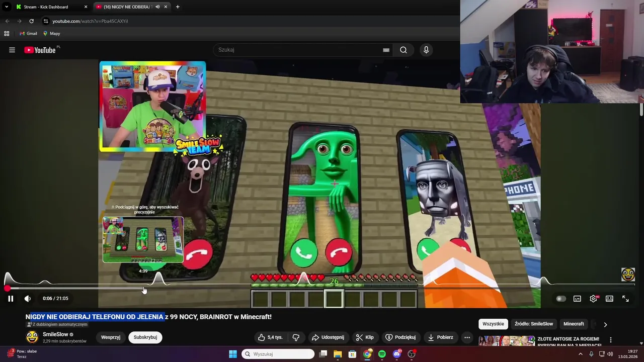The height and width of the screenshot is (362, 644).
Task: Share the video via Udostępnij
Action: click(x=328, y=337)
